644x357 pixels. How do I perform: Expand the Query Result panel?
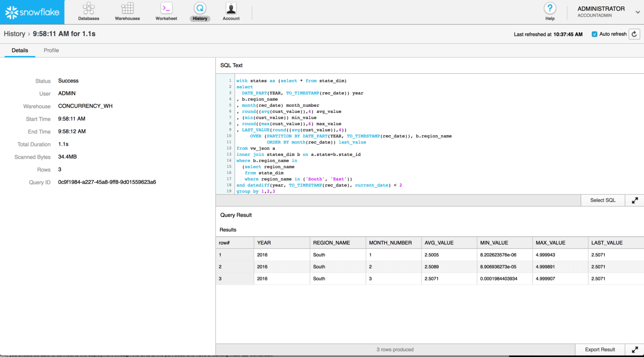tap(634, 350)
